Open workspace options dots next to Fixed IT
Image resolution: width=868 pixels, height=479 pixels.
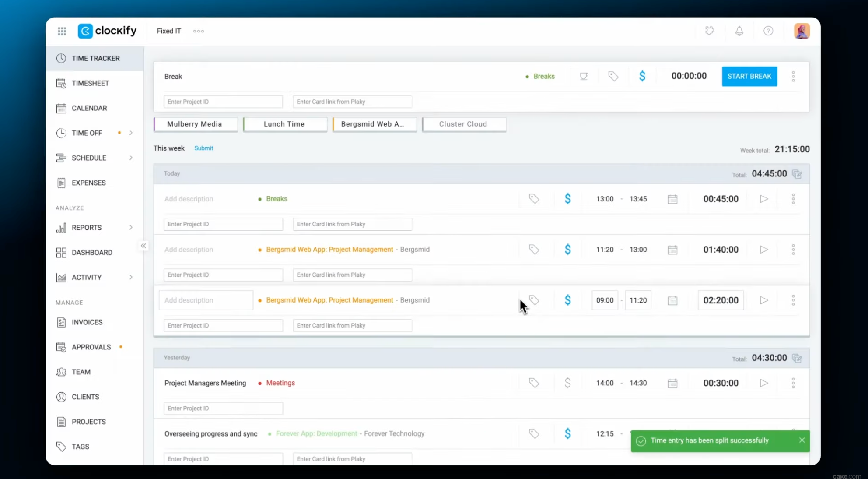pos(199,31)
